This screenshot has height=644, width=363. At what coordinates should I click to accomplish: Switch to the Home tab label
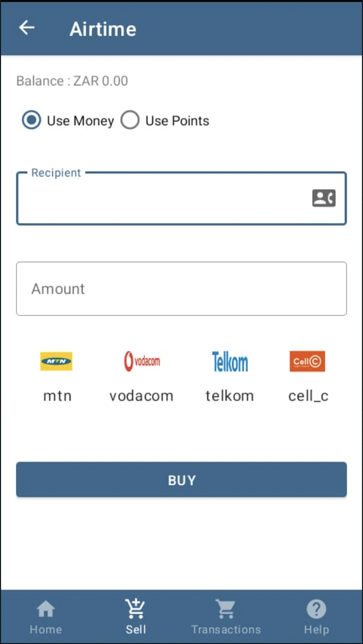click(x=46, y=629)
